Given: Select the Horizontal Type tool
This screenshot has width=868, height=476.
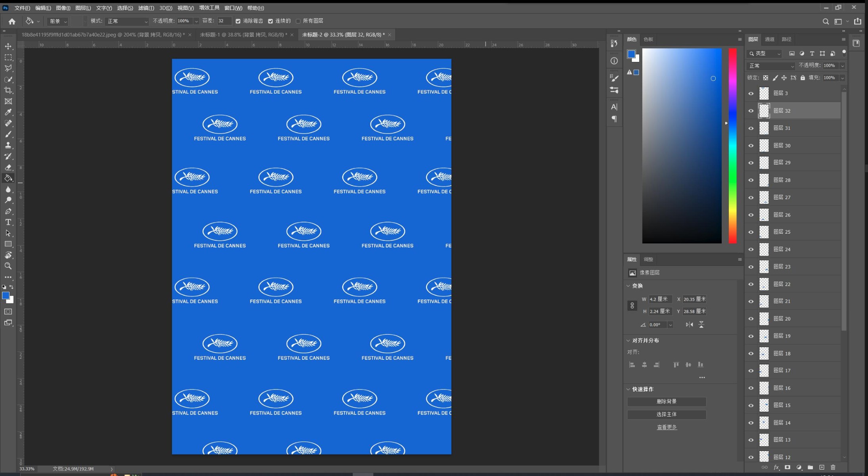Looking at the screenshot, I should (x=8, y=222).
